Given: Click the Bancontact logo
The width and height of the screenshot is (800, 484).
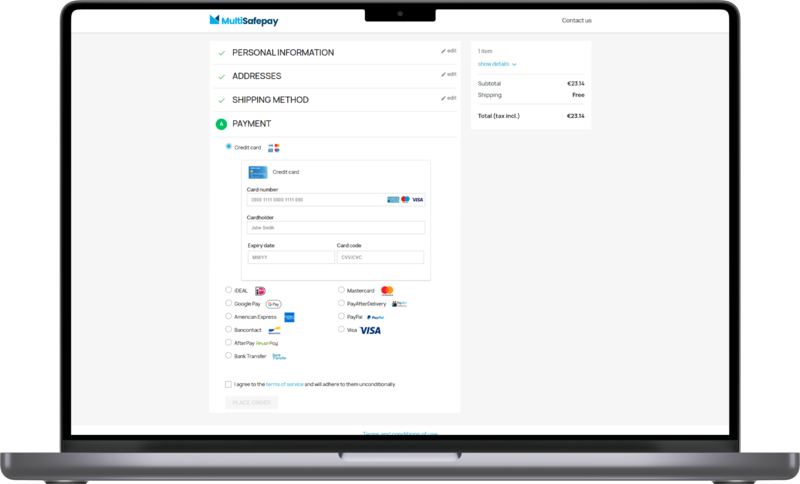Looking at the screenshot, I should [x=274, y=330].
